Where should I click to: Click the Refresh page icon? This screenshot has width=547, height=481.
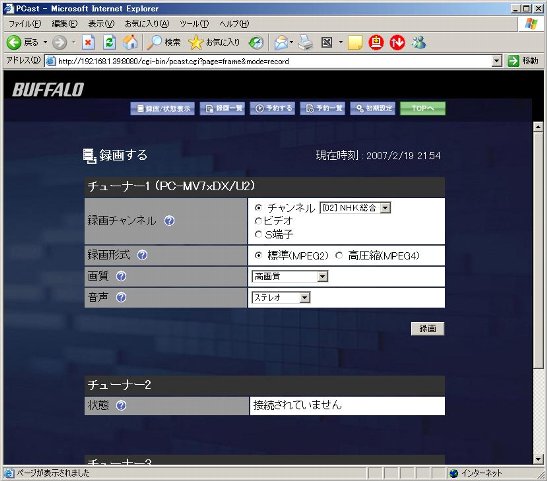pyautogui.click(x=110, y=43)
